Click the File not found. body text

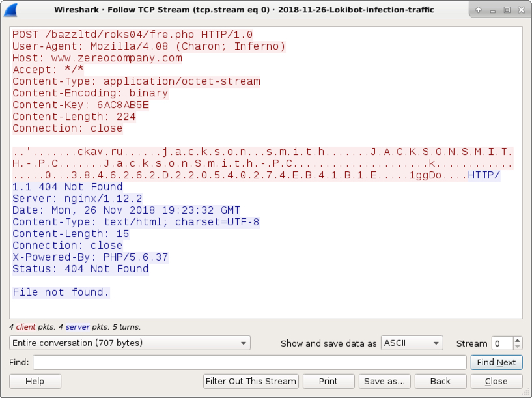(x=61, y=292)
